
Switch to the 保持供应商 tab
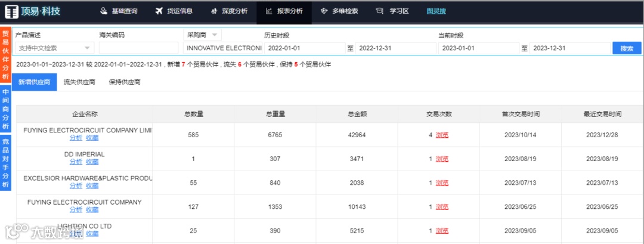(125, 82)
